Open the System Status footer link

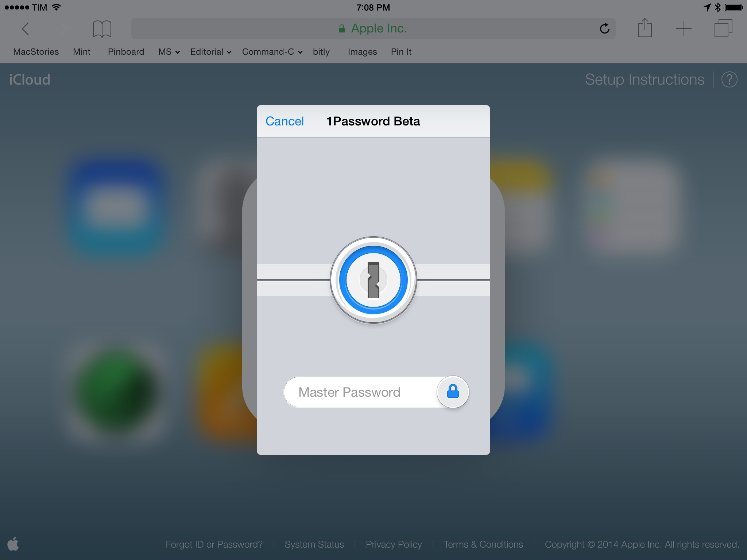314,544
